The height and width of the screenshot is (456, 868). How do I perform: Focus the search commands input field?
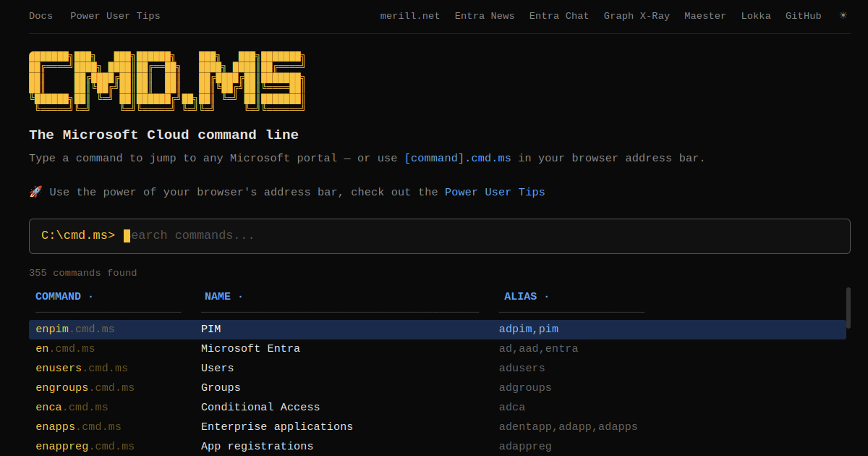pyautogui.click(x=439, y=236)
